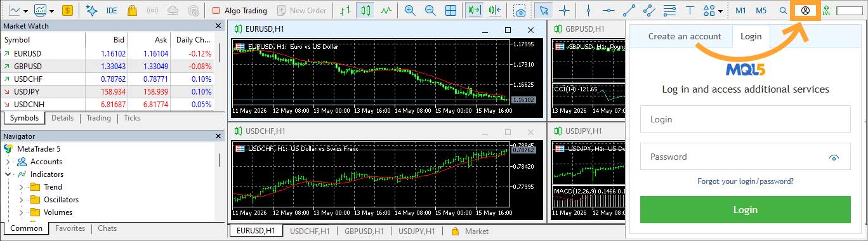Click Forgot your login/password link
This screenshot has width=868, height=241.
(746, 181)
